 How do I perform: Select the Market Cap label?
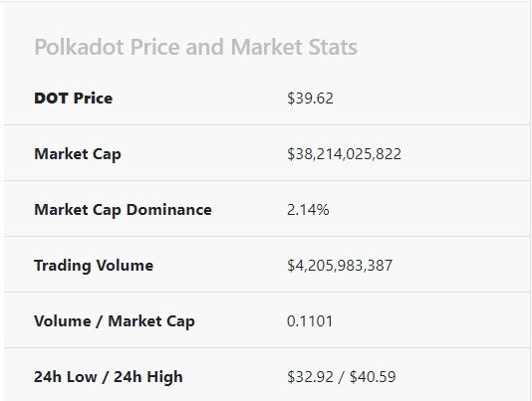pos(78,154)
